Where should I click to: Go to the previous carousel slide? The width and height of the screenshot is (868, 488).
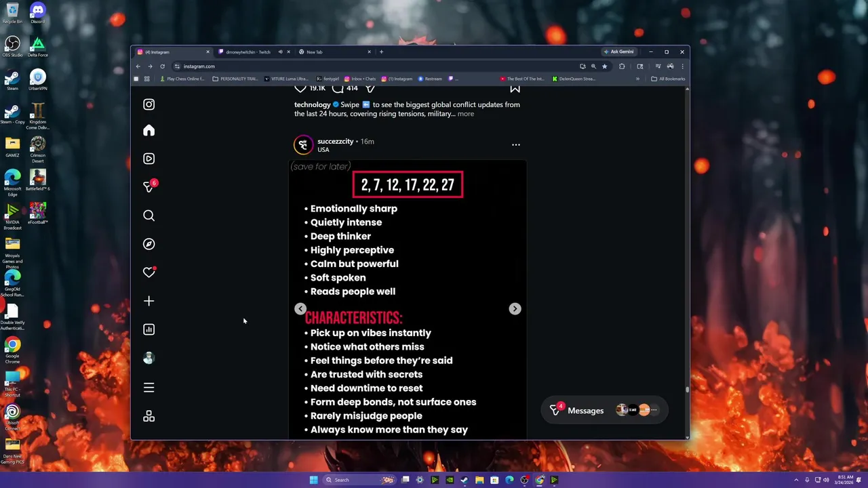tap(300, 308)
